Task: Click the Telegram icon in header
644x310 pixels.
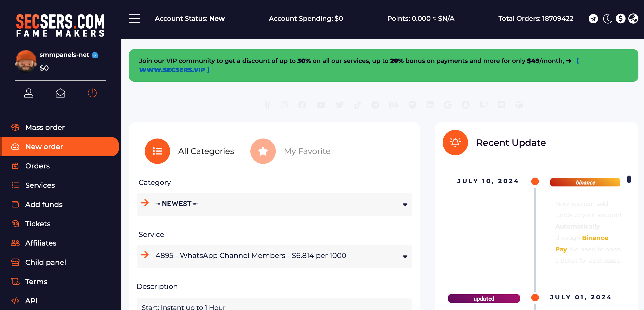Action: tap(593, 19)
